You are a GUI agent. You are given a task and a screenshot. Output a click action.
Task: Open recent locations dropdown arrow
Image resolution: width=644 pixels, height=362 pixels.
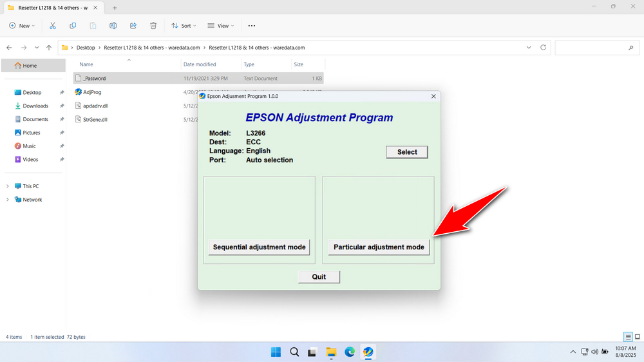click(37, 48)
